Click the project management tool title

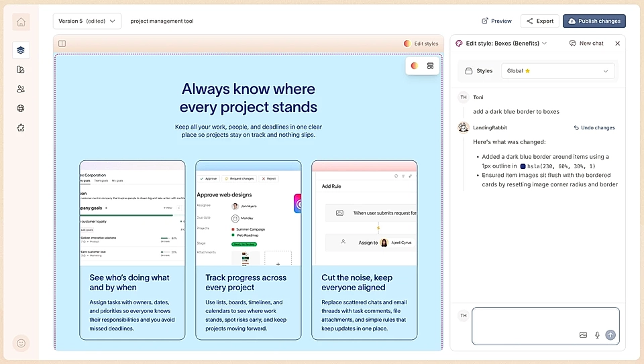[162, 21]
